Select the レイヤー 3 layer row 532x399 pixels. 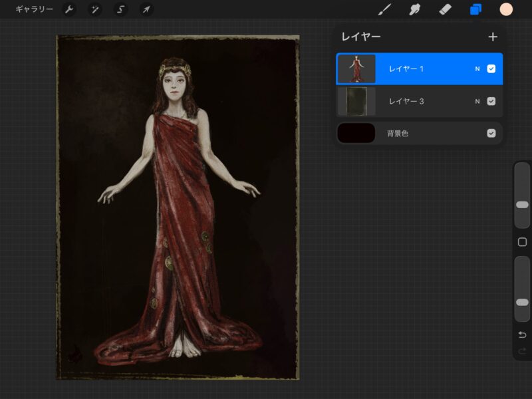click(420, 101)
